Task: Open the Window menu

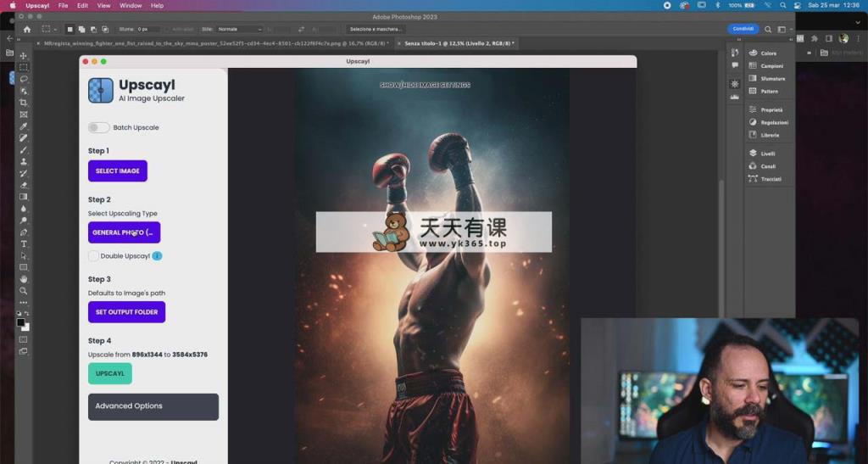Action: tap(131, 6)
